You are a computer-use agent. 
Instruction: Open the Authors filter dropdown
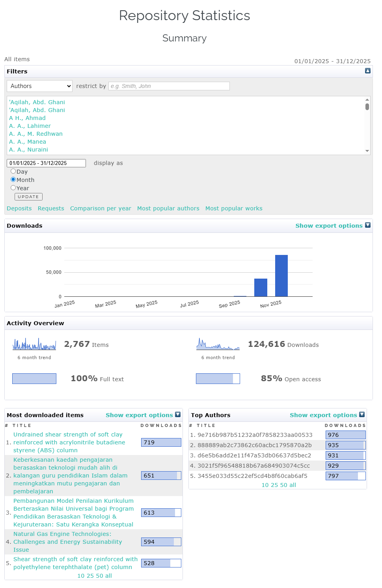pos(40,86)
